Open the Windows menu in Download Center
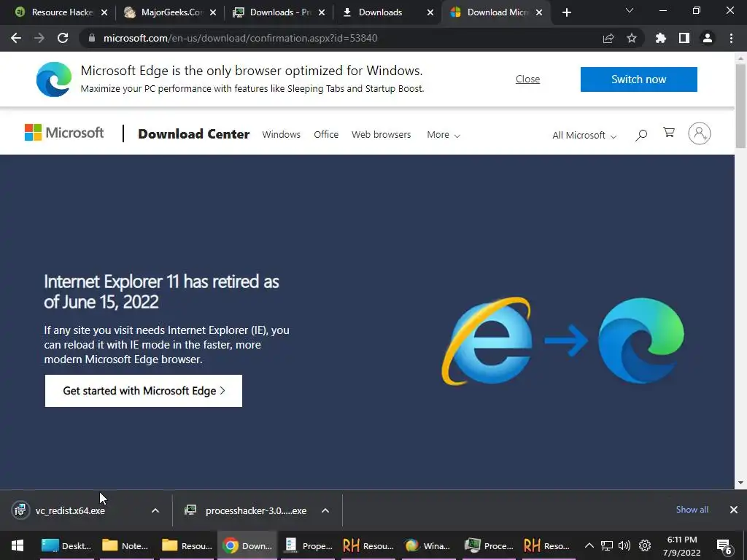Image resolution: width=747 pixels, height=560 pixels. point(281,135)
